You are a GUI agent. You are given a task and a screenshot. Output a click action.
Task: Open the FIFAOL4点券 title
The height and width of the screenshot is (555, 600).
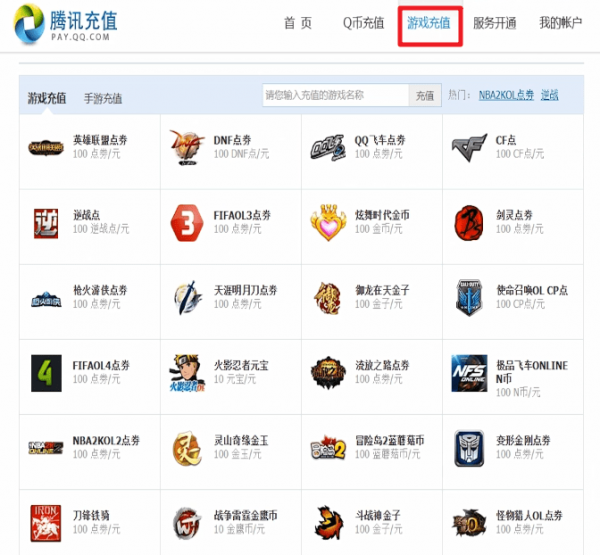(x=101, y=365)
